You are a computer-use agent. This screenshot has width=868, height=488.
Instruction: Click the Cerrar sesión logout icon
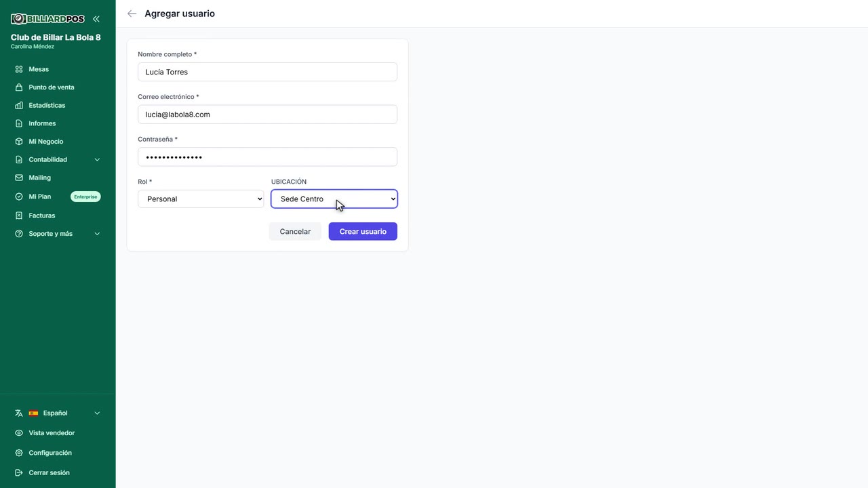(19, 473)
